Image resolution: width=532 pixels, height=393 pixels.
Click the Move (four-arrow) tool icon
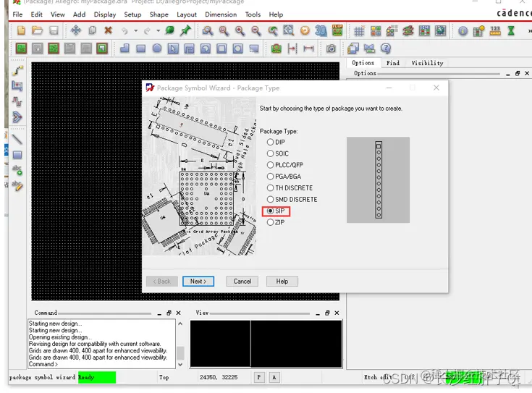pos(76,30)
